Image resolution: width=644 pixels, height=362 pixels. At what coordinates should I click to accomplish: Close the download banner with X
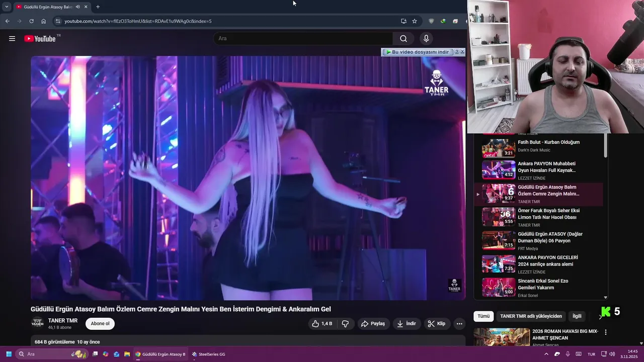pyautogui.click(x=462, y=52)
